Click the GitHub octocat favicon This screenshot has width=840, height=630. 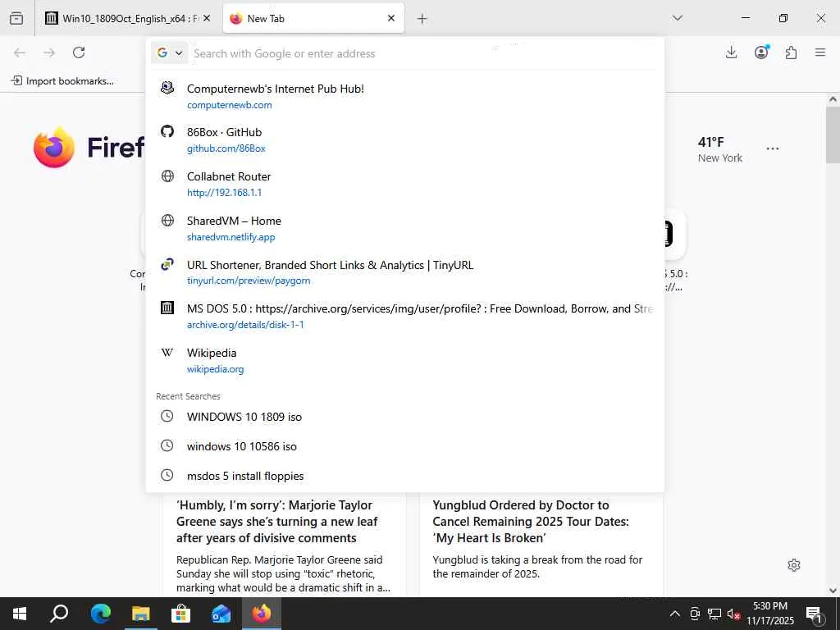pyautogui.click(x=167, y=131)
